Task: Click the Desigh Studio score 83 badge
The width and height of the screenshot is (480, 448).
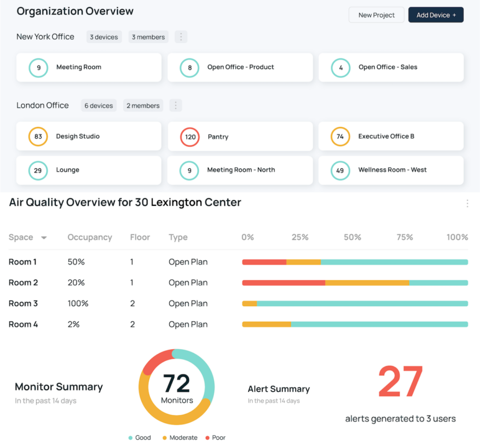Action: click(x=38, y=137)
